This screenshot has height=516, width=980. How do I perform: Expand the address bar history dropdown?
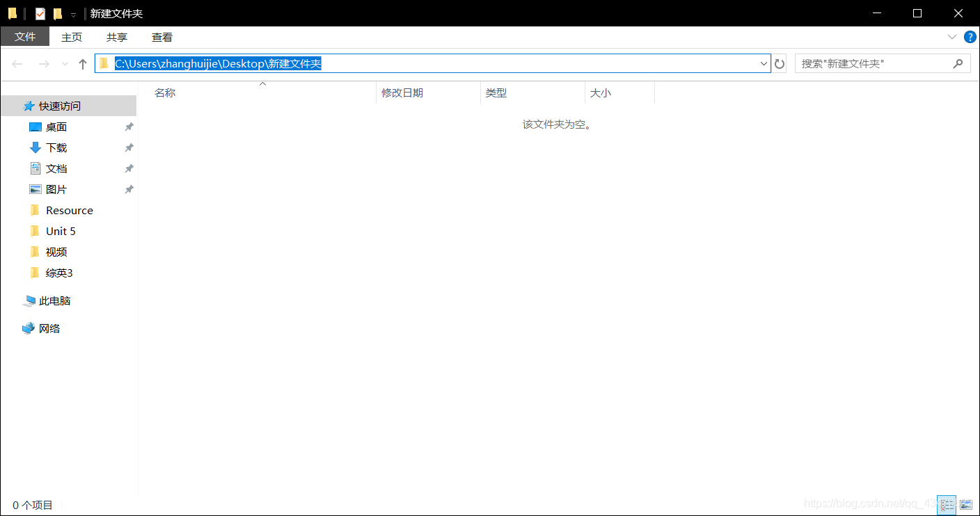(764, 63)
